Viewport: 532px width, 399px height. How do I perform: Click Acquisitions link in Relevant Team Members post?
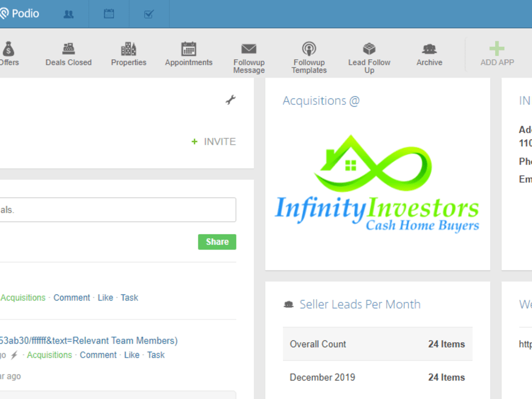click(49, 355)
